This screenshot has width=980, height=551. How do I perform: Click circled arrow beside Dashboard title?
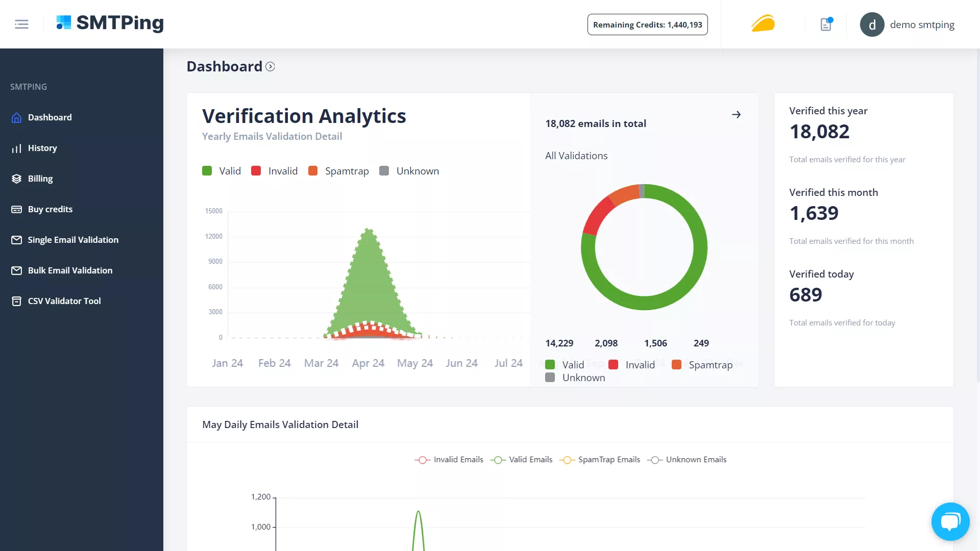pos(270,67)
